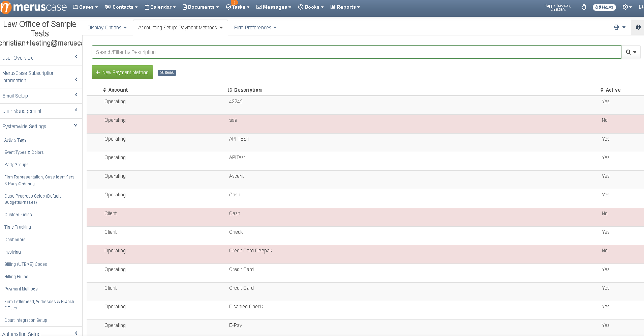The height and width of the screenshot is (336, 644).
Task: Open the Calendar menu
Action: (x=160, y=7)
